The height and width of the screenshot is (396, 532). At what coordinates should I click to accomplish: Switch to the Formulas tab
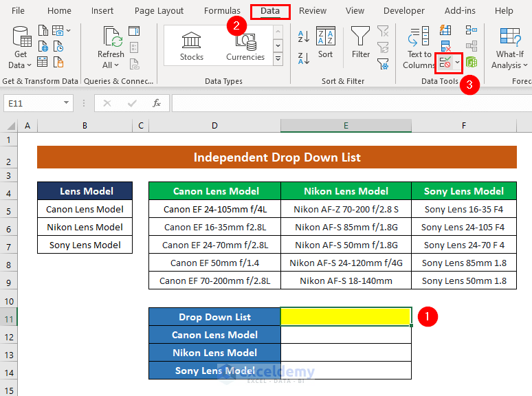click(x=222, y=11)
